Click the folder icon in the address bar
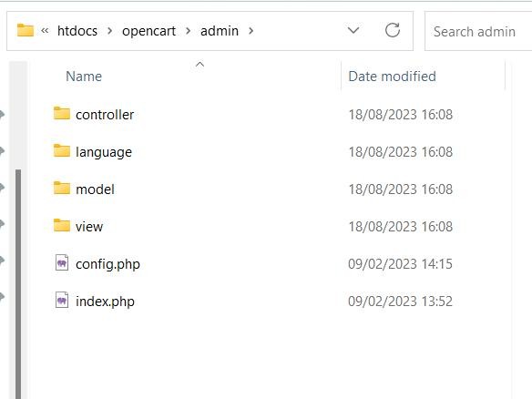This screenshot has height=399, width=532. [26, 30]
